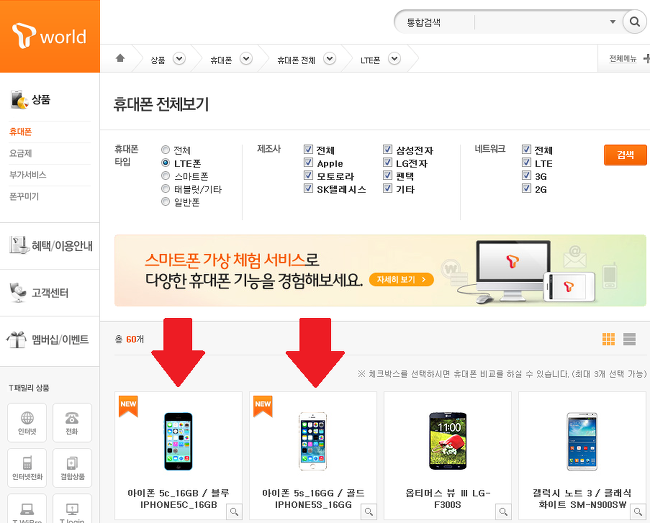The height and width of the screenshot is (523, 650).
Task: Open 전화 T패밀리 icon
Action: coord(72,423)
